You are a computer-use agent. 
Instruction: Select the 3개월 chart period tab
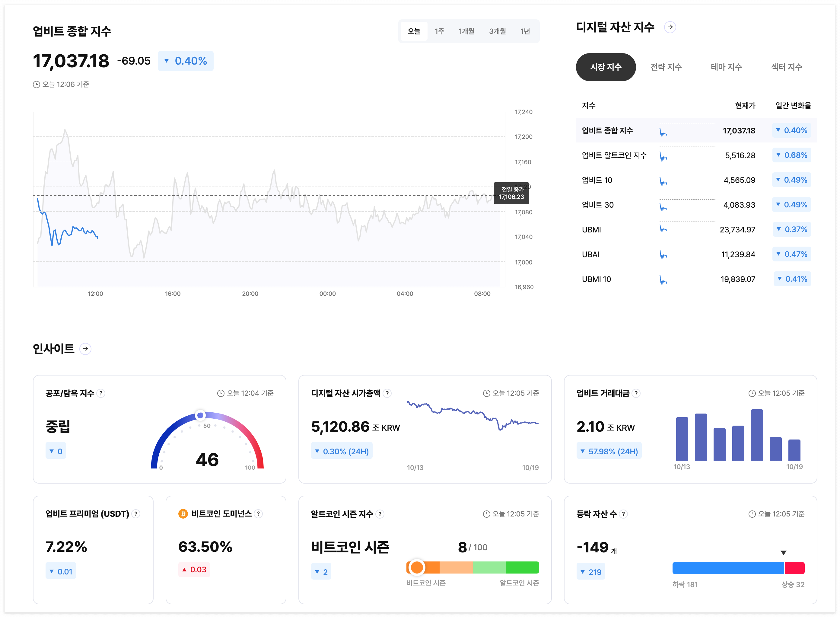(497, 31)
